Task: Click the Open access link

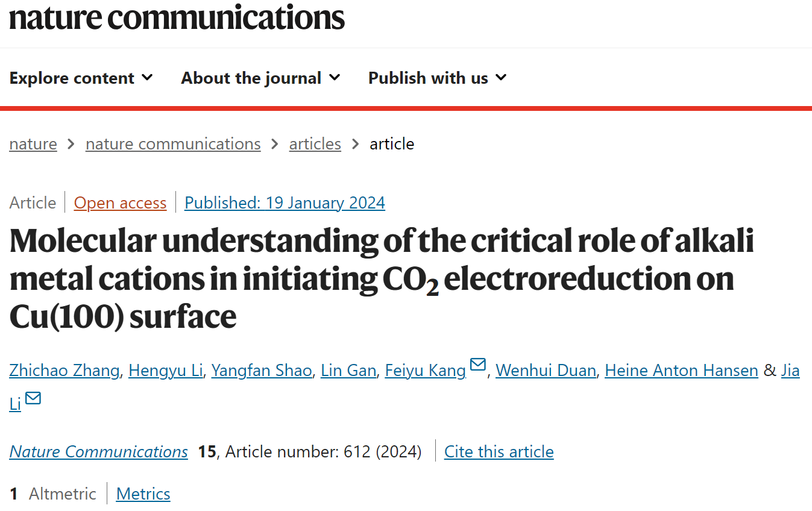Action: (x=120, y=203)
